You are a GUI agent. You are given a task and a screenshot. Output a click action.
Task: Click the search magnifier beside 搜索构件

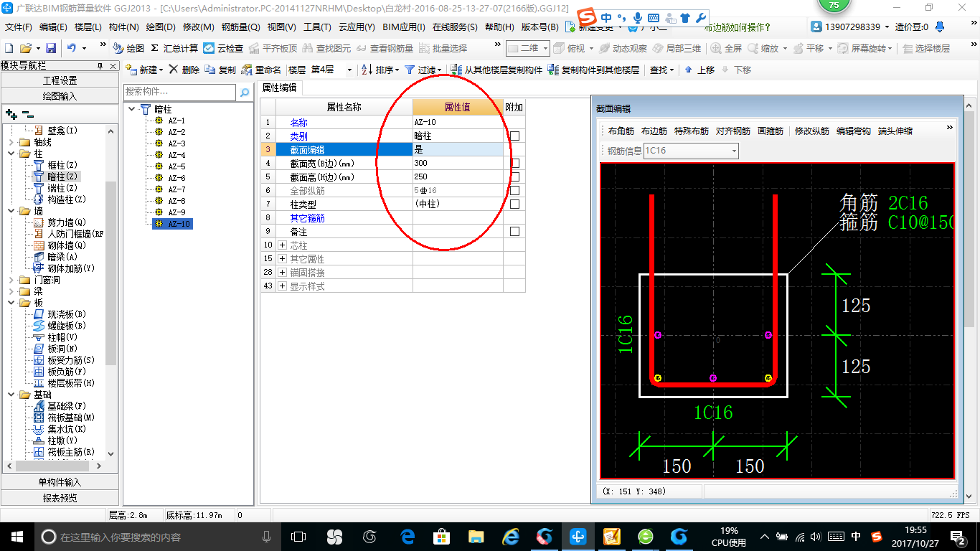click(244, 92)
